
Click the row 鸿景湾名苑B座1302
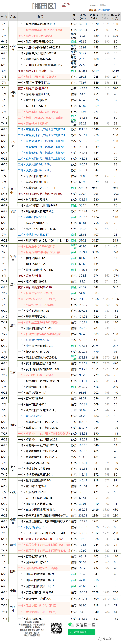pos(60,463)
